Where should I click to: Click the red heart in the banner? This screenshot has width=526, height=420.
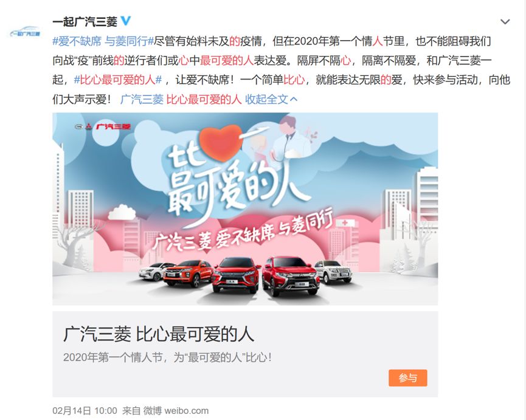click(220, 142)
